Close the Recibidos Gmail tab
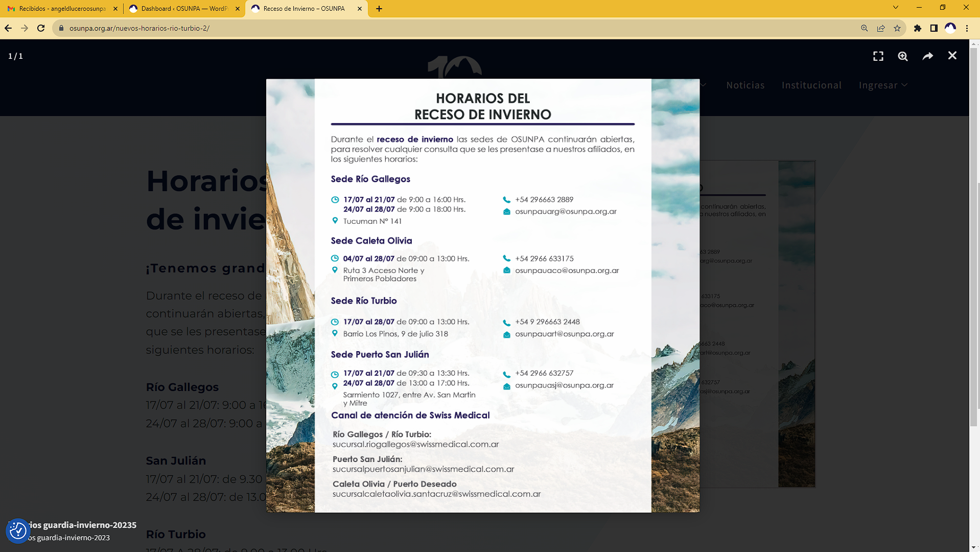 click(115, 9)
